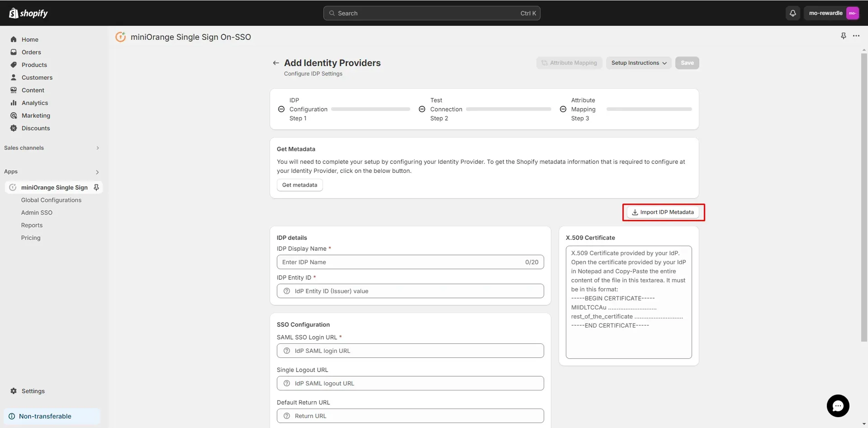Click the Get metadata button
The width and height of the screenshot is (868, 428).
coord(299,185)
